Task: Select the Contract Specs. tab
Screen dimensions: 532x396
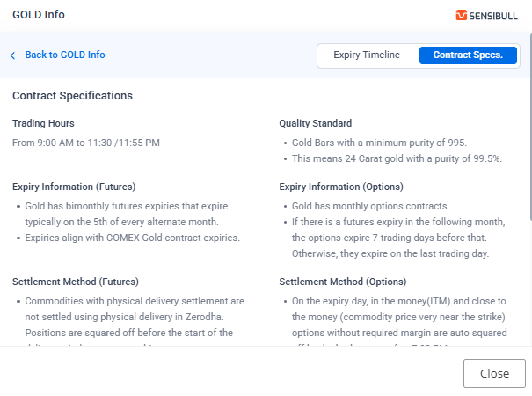Action: point(468,55)
